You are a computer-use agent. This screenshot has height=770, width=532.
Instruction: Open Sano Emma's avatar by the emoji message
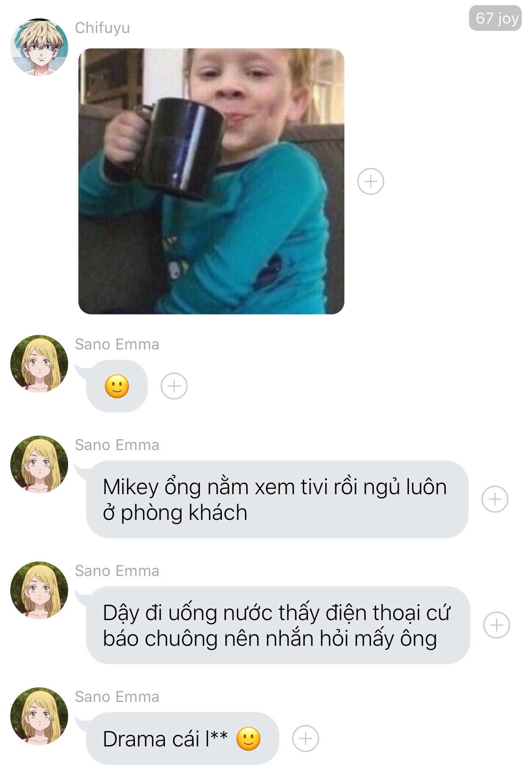coord(39,364)
